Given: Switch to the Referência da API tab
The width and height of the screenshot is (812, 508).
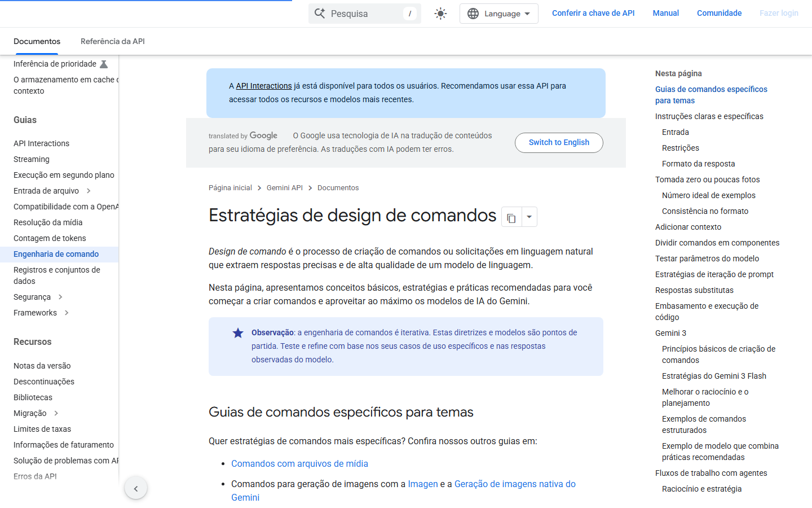Looking at the screenshot, I should coord(113,41).
